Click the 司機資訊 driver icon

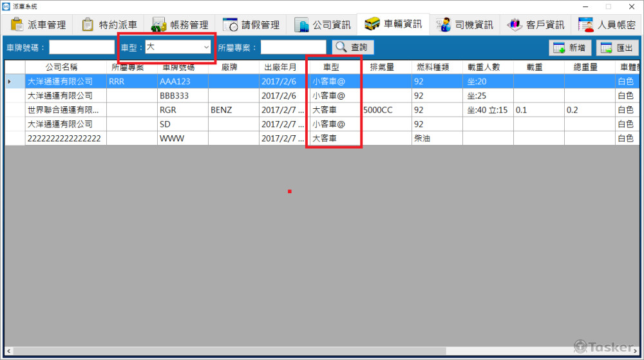pyautogui.click(x=443, y=25)
